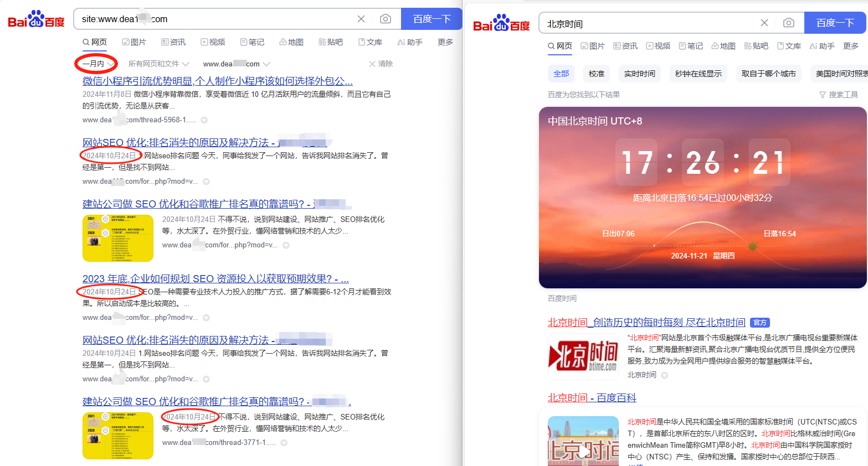Select the 取自于哪个城市 filter chip
This screenshot has width=868, height=466.
[769, 74]
